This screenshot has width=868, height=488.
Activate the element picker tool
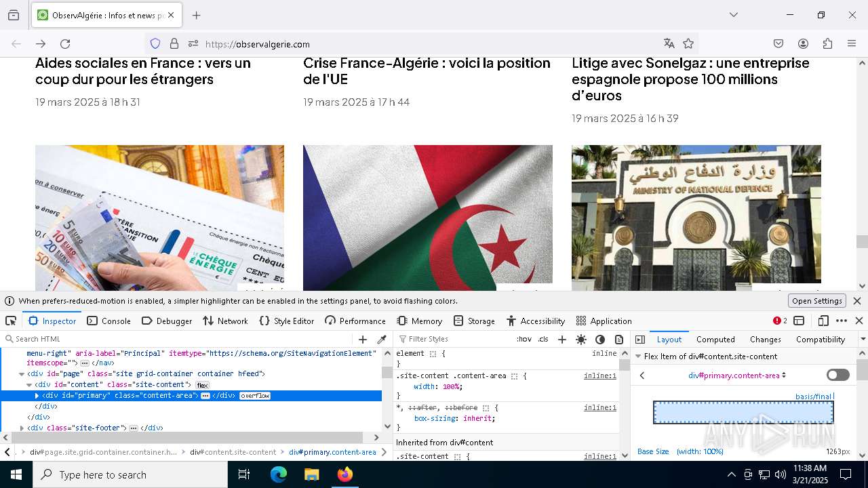coord(11,321)
